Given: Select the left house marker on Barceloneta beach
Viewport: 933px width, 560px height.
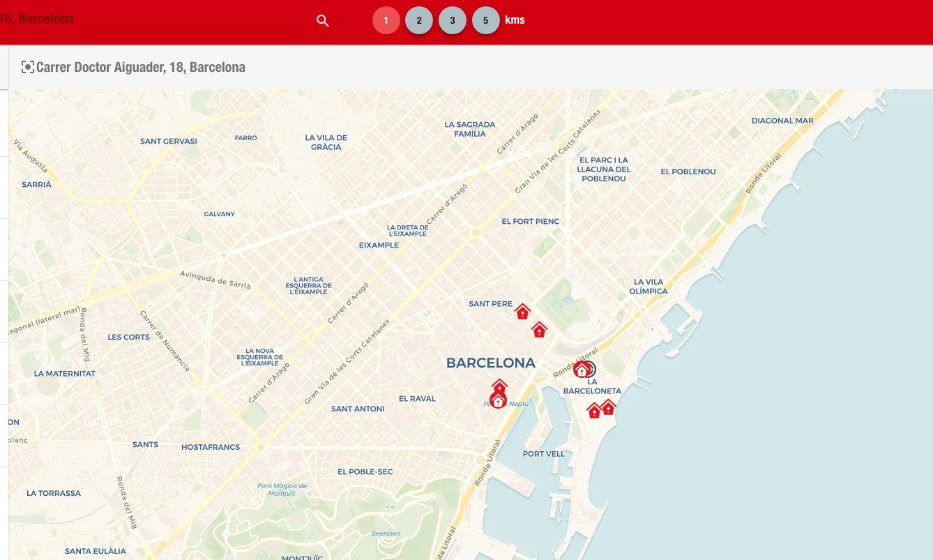Looking at the screenshot, I should point(593,411).
